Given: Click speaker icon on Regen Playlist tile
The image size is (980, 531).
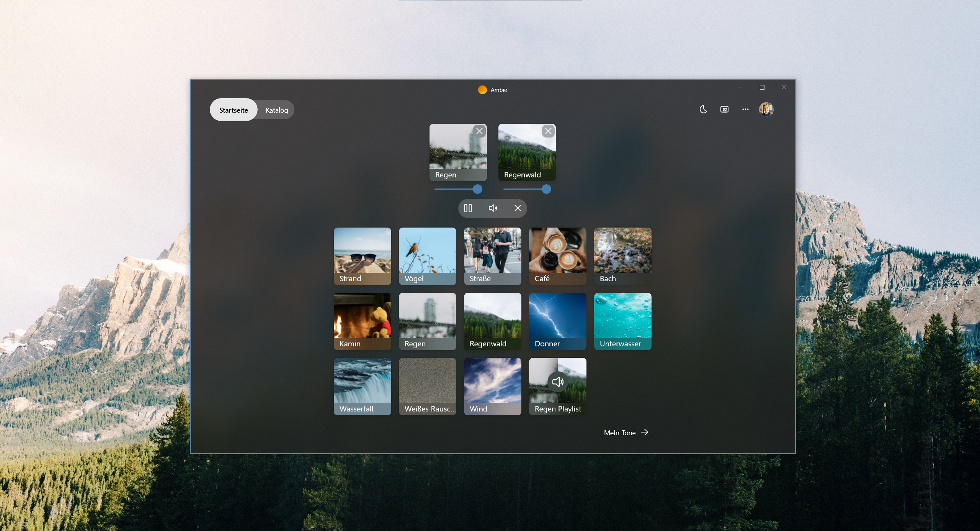Looking at the screenshot, I should (x=558, y=382).
